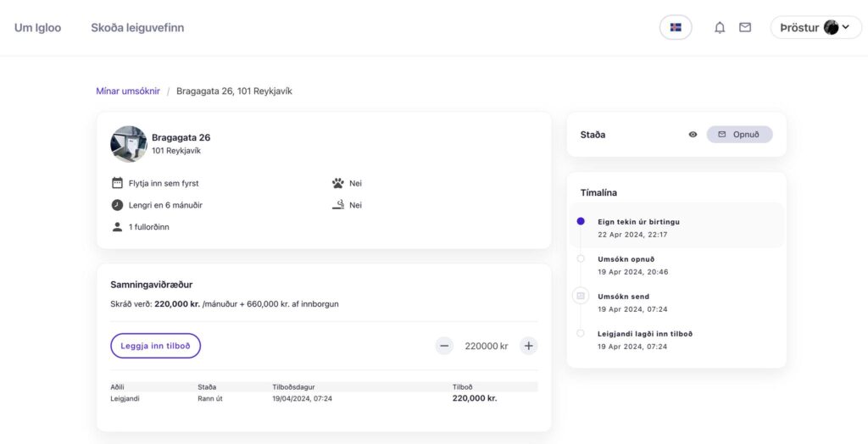Click the clock rental duration icon

click(x=117, y=205)
